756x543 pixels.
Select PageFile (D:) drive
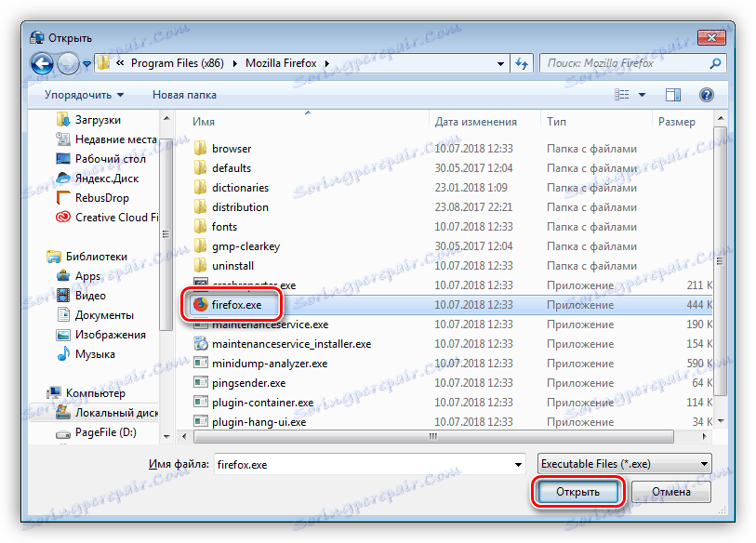(x=97, y=432)
